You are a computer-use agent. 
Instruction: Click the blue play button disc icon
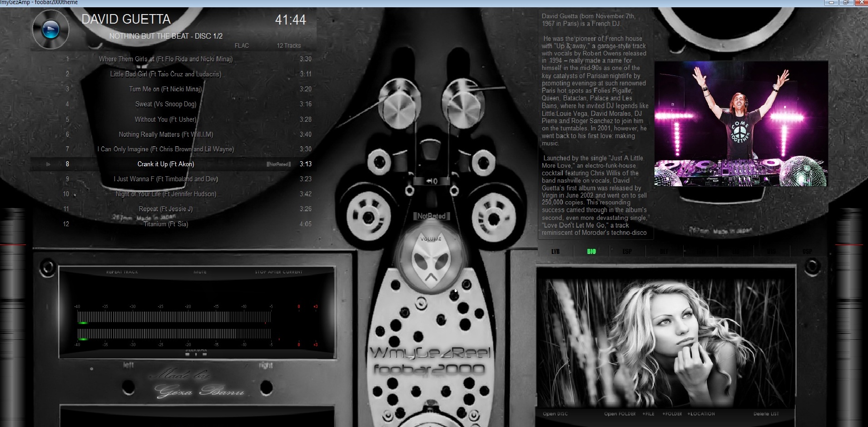point(50,30)
